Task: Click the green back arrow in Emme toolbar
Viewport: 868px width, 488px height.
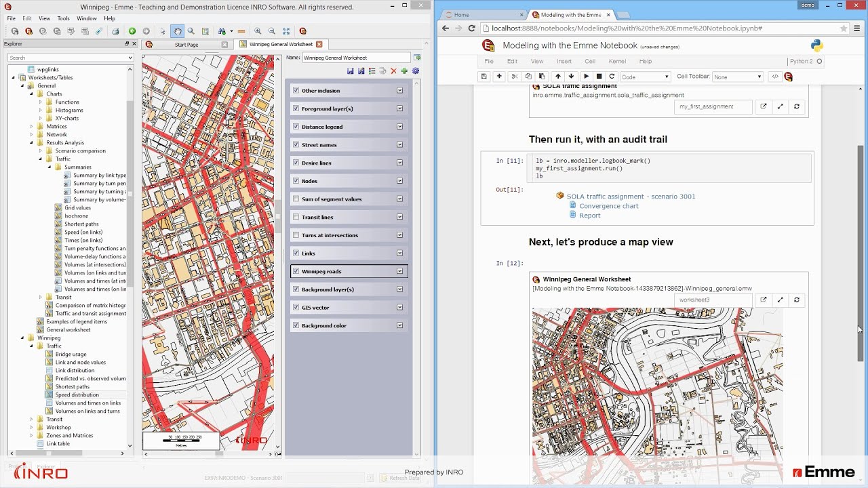Action: point(132,31)
